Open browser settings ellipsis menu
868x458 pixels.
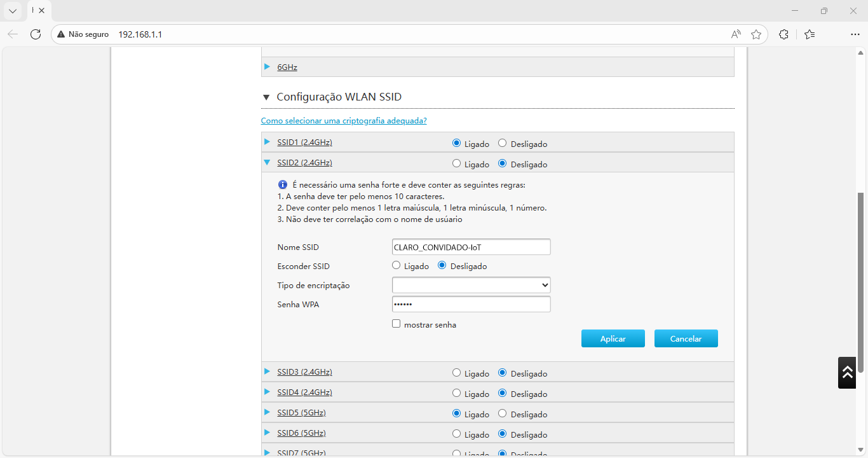pyautogui.click(x=855, y=34)
